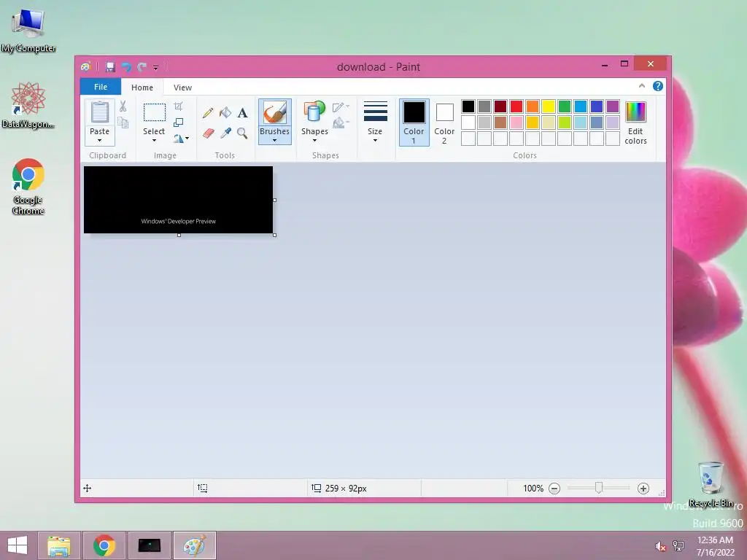The width and height of the screenshot is (747, 560).
Task: Open the Paint Help question mark icon
Action: [658, 86]
